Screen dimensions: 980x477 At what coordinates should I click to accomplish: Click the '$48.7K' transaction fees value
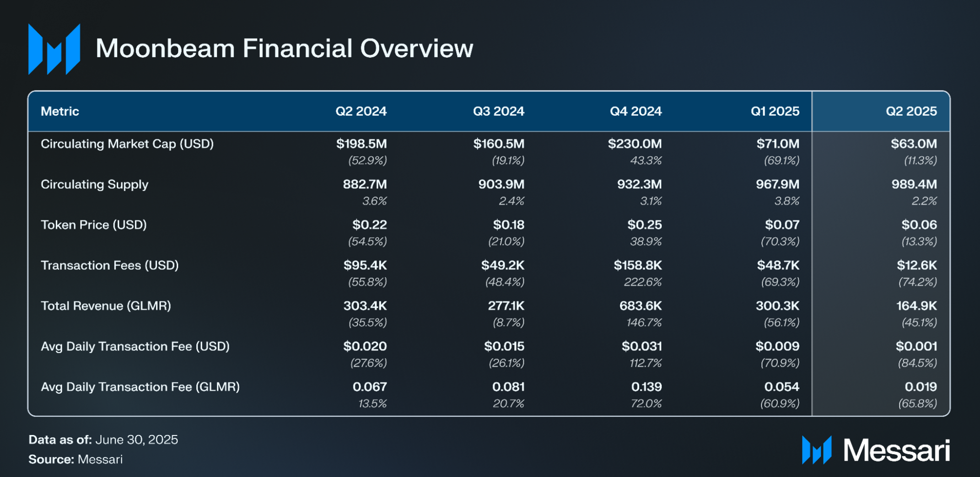(778, 265)
